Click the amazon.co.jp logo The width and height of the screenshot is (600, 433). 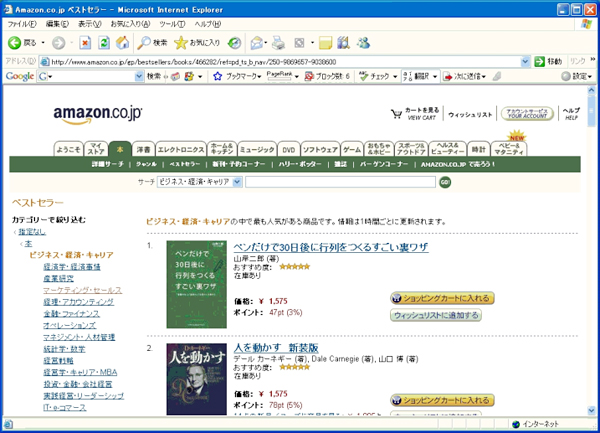tap(98, 114)
